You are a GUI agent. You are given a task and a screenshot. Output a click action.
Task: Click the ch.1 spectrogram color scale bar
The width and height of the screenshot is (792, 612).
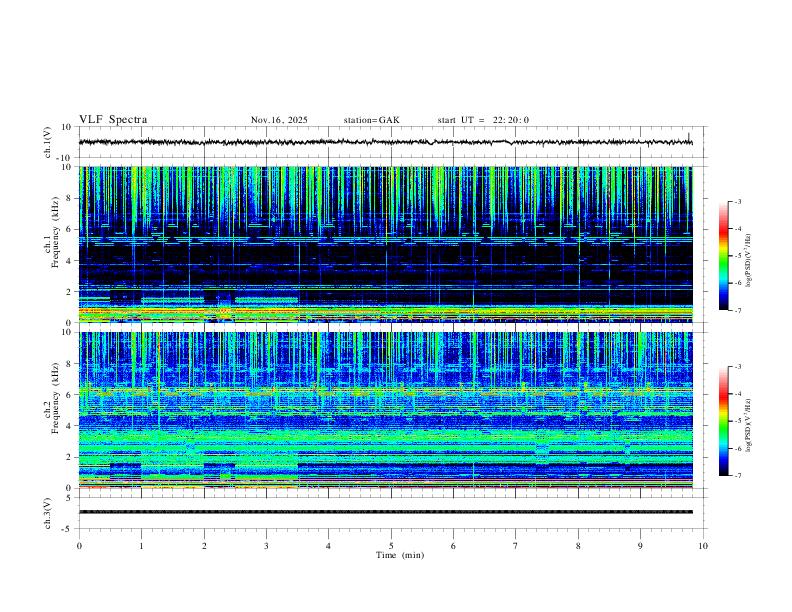(x=724, y=256)
